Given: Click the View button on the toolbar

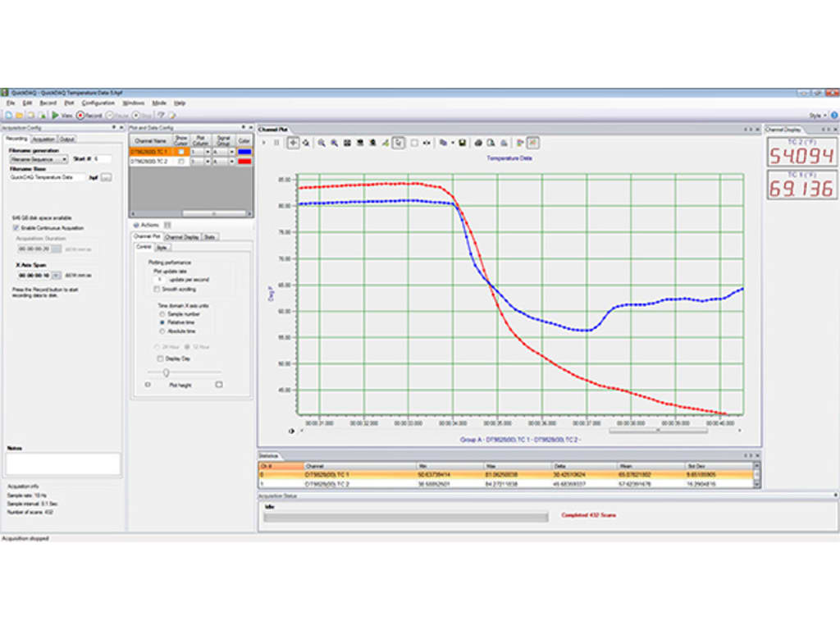Looking at the screenshot, I should pos(63,116).
